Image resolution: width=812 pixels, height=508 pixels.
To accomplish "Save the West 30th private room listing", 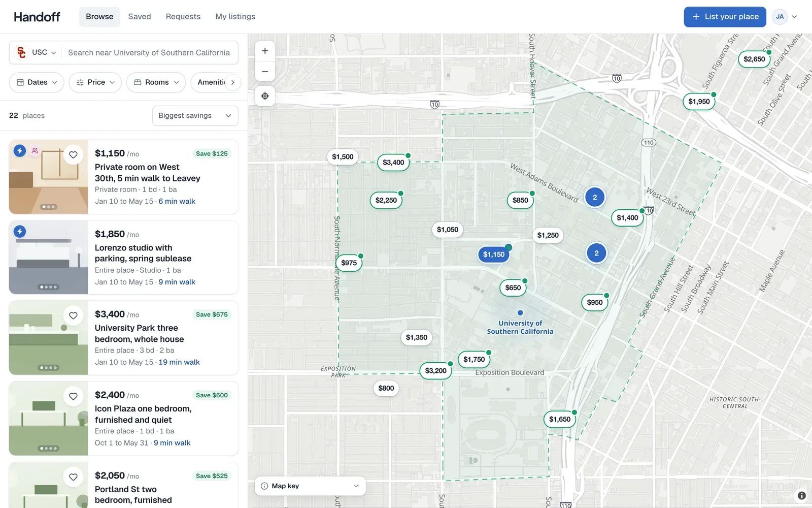I will 73,154.
